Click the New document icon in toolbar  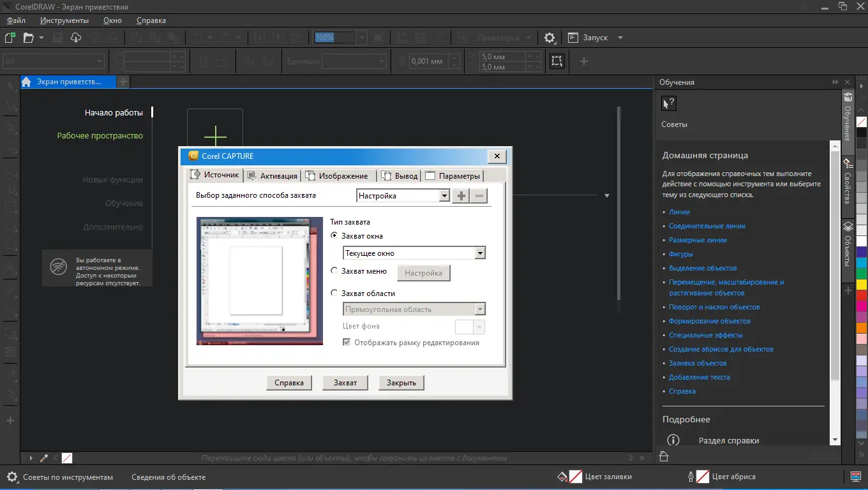click(10, 38)
